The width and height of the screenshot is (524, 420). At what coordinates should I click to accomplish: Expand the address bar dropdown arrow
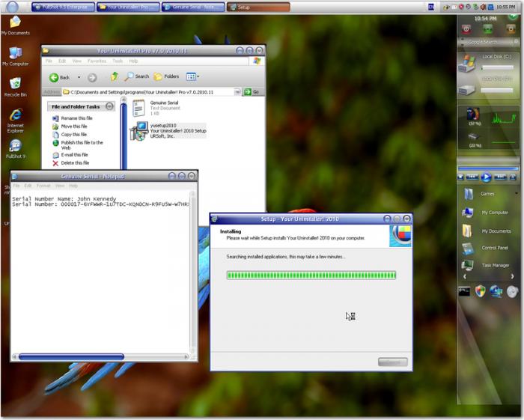click(x=238, y=92)
